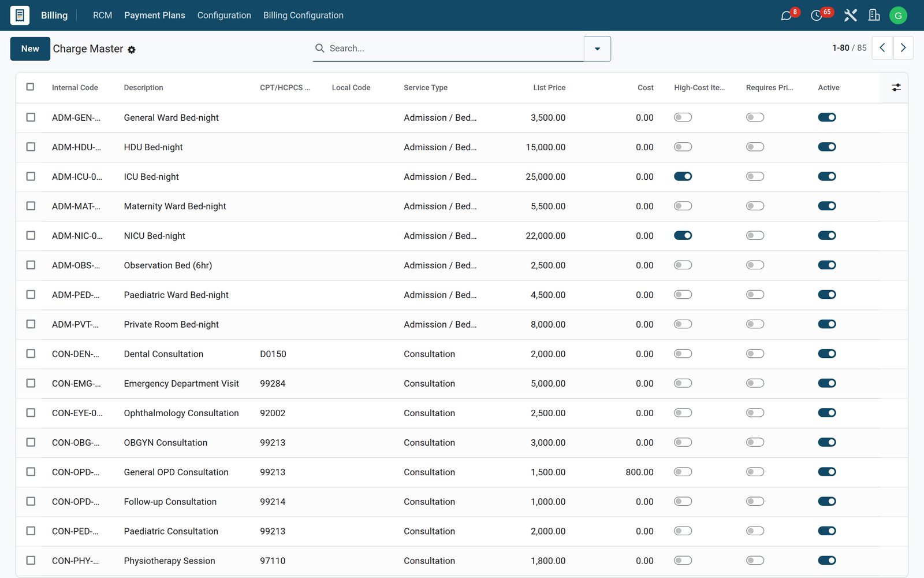Open the company building switcher icon
The height and width of the screenshot is (578, 924).
(874, 16)
